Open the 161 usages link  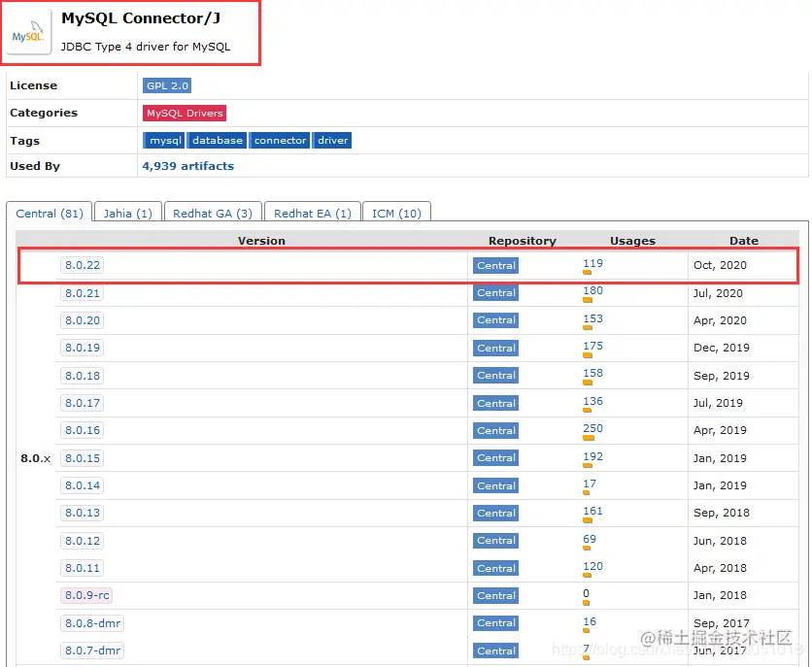point(592,512)
